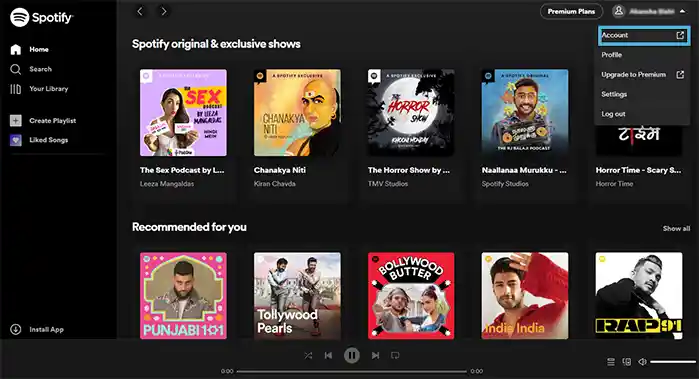Select Account in user menu

[x=644, y=35]
